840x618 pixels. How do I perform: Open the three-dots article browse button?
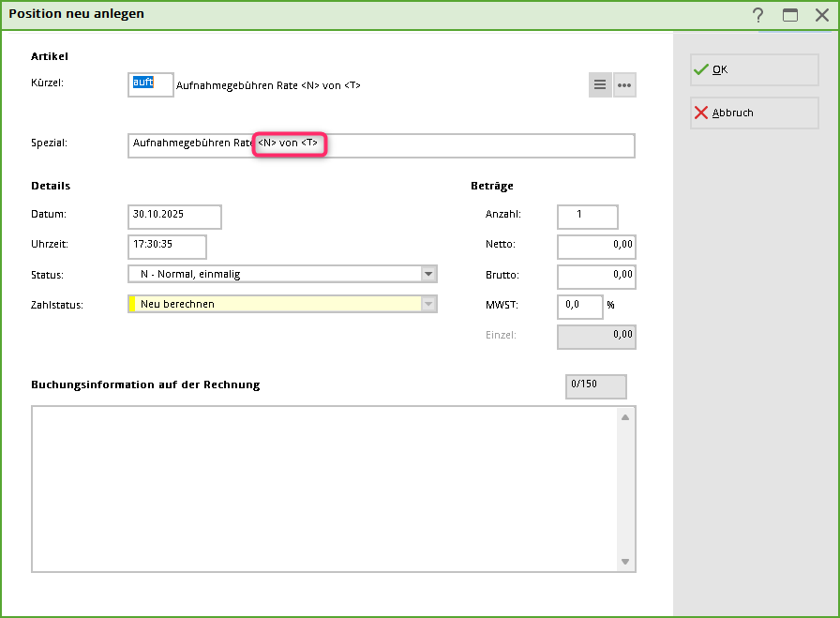(x=624, y=85)
